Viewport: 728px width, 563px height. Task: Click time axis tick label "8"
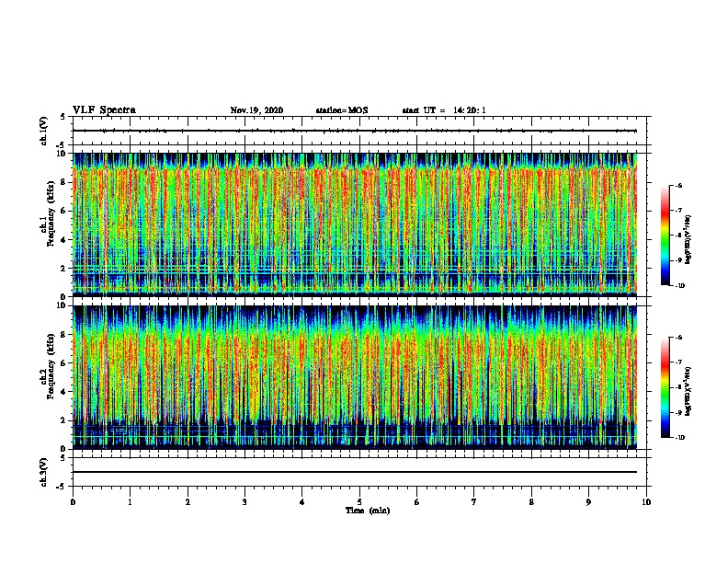coord(531,502)
